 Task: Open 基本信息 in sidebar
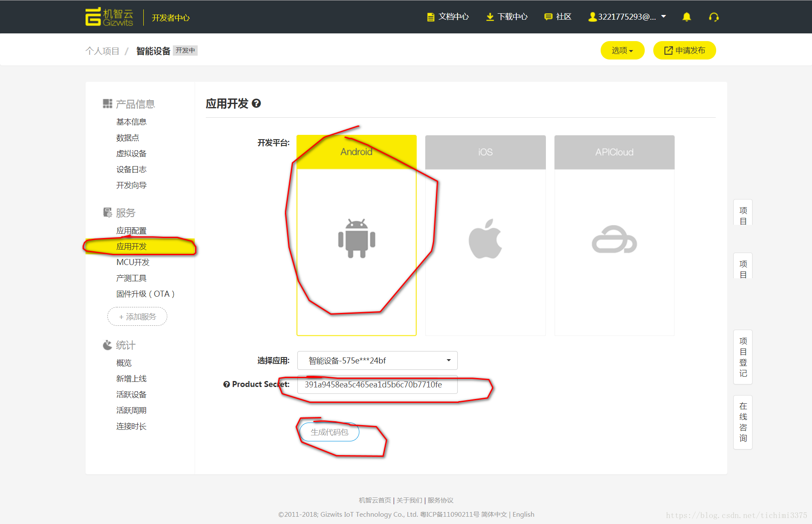[131, 122]
